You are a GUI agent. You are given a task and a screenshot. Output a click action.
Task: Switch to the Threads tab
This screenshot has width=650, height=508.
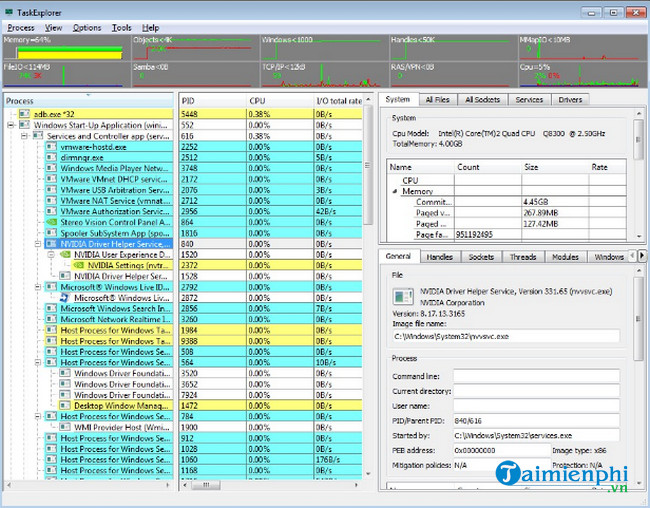[x=523, y=257]
